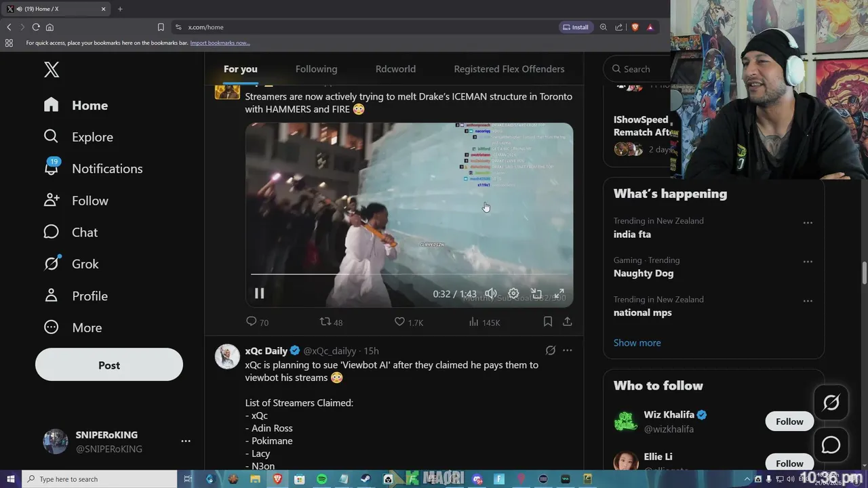
Task: Expand the More menu in sidebar
Action: pos(73,327)
